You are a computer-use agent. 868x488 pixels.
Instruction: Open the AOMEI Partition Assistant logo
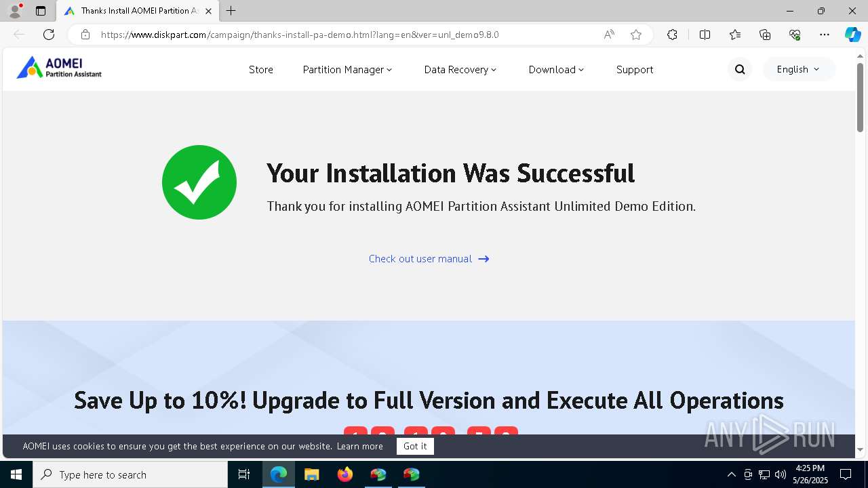pos(59,68)
